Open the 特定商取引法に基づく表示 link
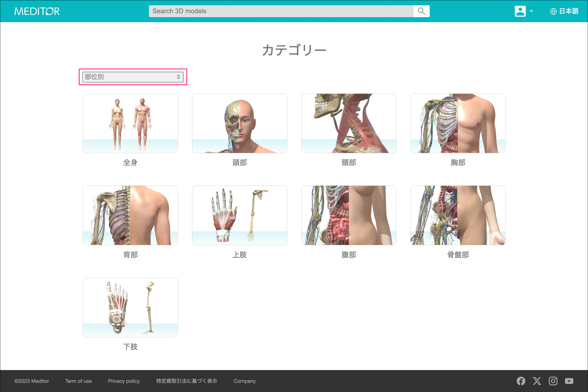Image resolution: width=588 pixels, height=392 pixels. pyautogui.click(x=187, y=381)
